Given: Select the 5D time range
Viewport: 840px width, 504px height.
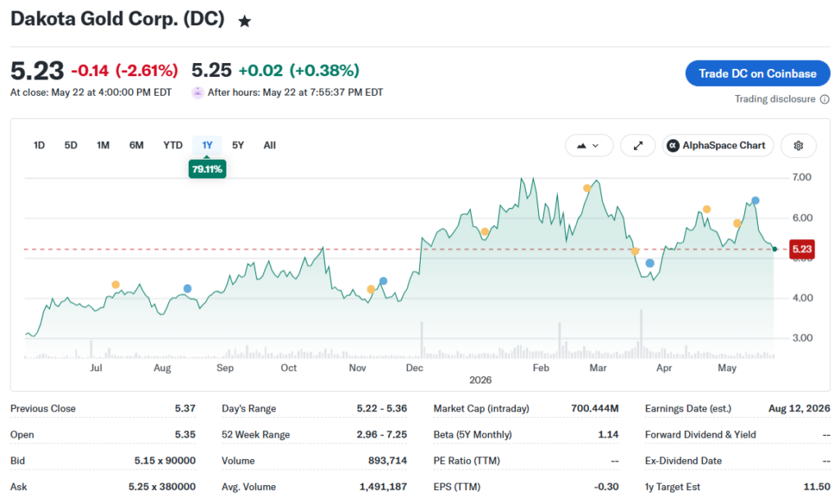Looking at the screenshot, I should coord(71,145).
